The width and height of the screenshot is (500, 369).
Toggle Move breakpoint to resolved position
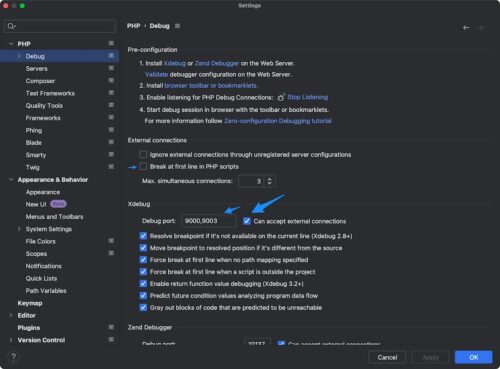pyautogui.click(x=143, y=248)
